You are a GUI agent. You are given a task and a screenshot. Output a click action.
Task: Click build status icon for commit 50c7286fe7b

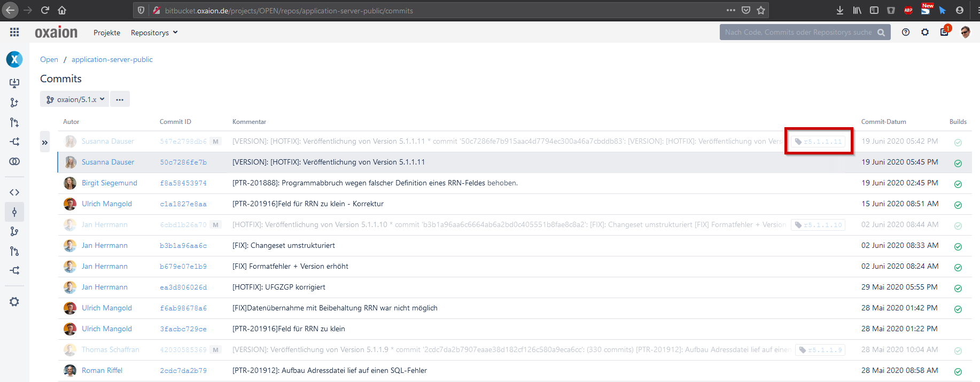tap(958, 163)
